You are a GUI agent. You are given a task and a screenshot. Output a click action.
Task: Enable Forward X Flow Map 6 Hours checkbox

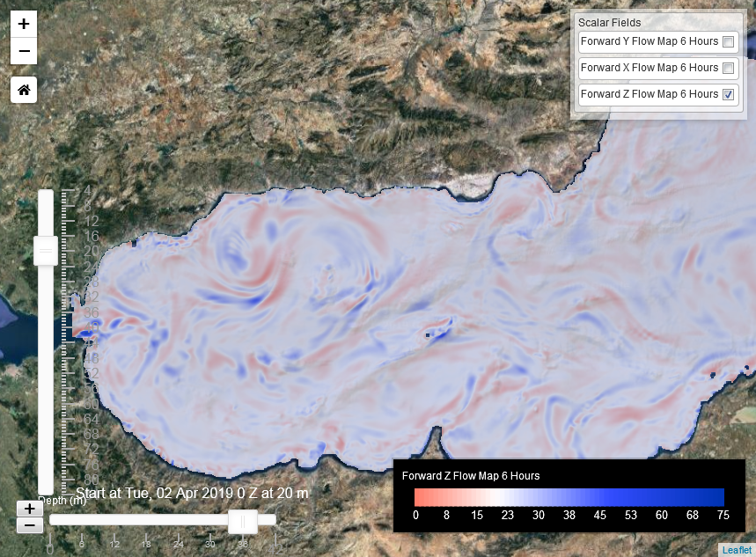pyautogui.click(x=729, y=68)
